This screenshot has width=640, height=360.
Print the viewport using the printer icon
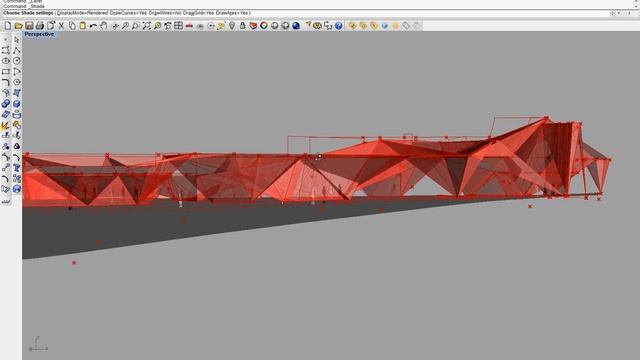pos(40,26)
